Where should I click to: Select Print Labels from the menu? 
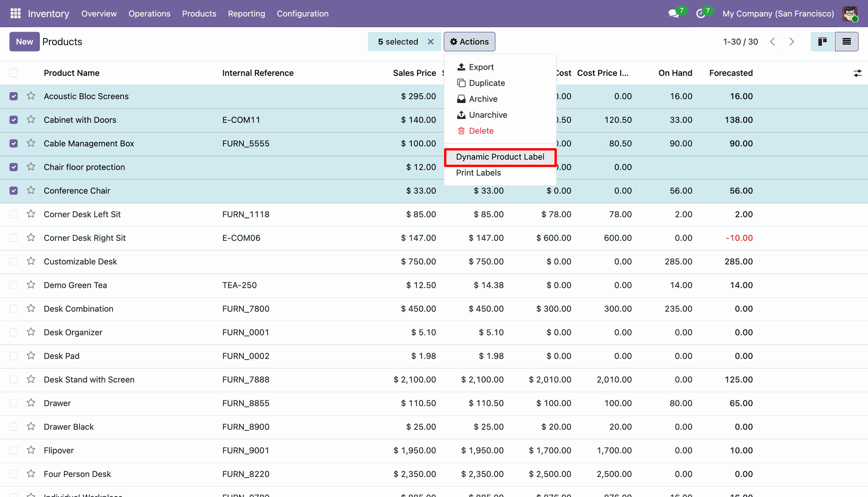[x=478, y=173]
